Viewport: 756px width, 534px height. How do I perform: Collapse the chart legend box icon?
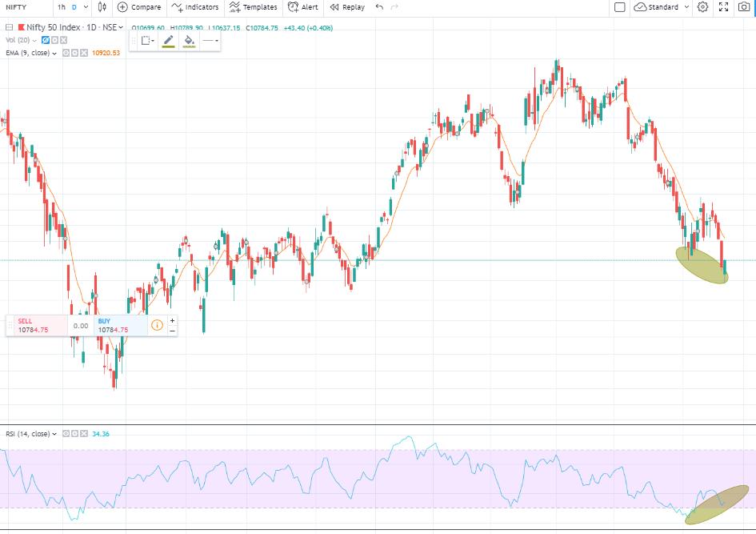click(x=9, y=27)
